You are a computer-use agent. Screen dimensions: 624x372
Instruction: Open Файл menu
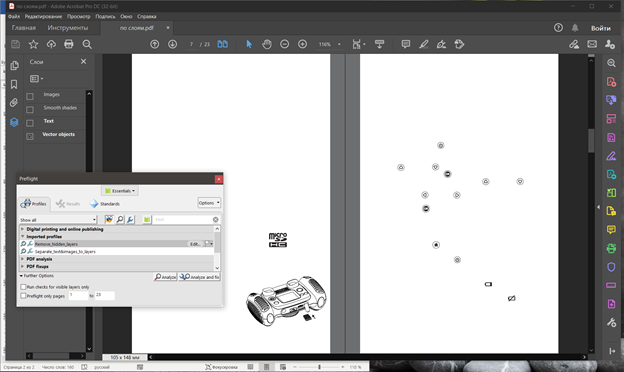tap(14, 16)
